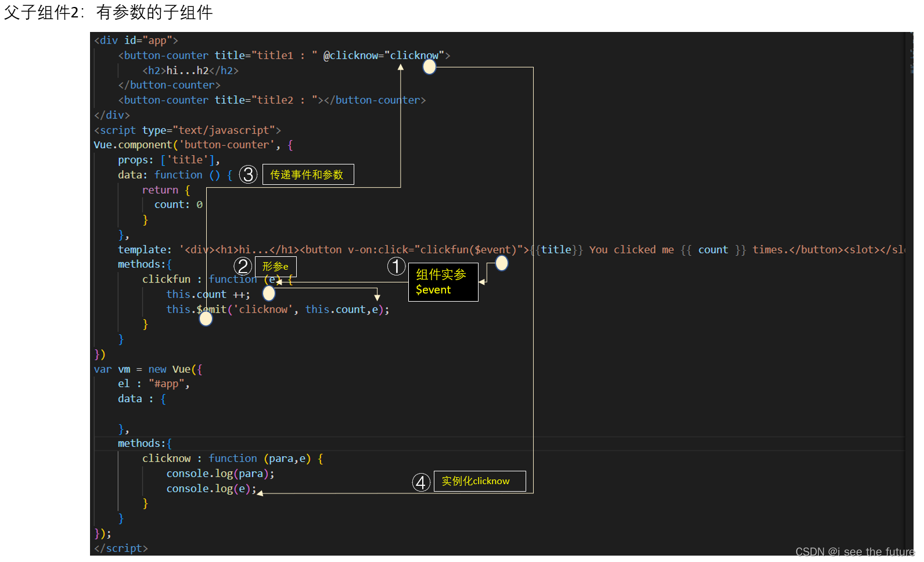Click the console.log(e); line
Screen dimensions: 924x562
pos(211,489)
